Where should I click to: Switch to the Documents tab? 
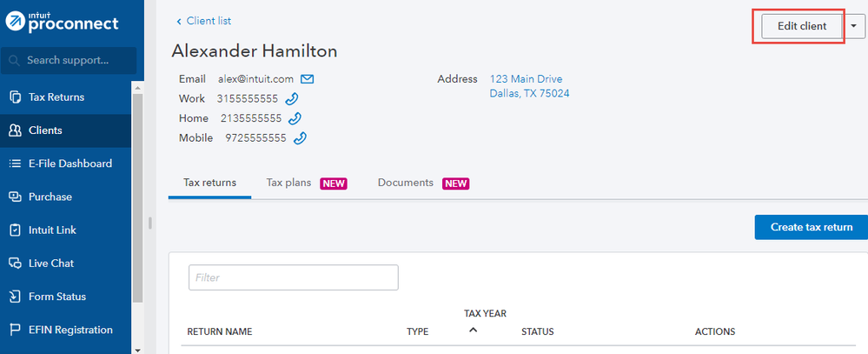point(406,183)
